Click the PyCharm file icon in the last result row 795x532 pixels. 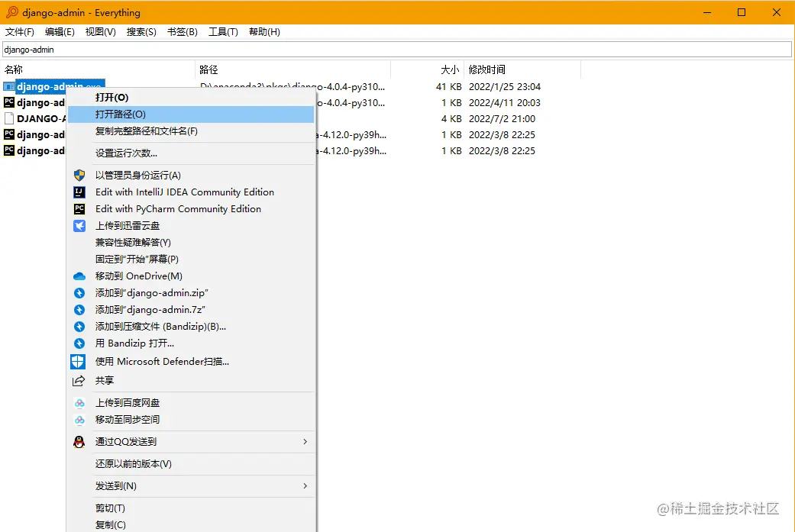tap(8, 150)
